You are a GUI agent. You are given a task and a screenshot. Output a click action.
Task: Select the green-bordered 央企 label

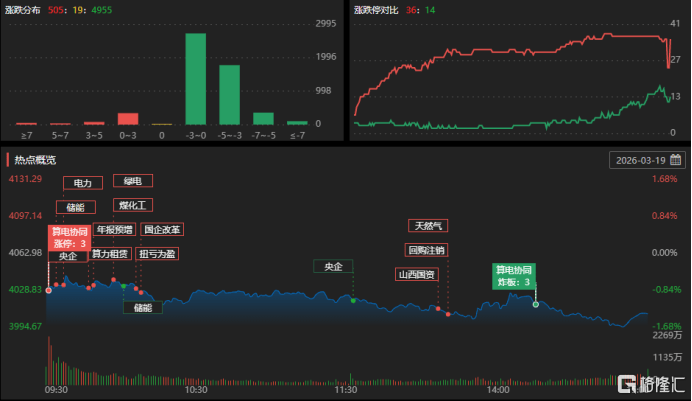click(333, 267)
